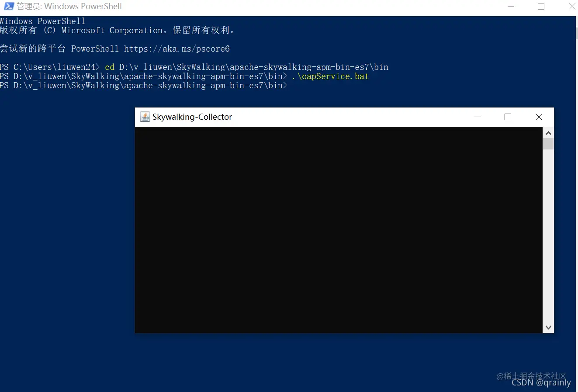The width and height of the screenshot is (578, 392).
Task: Click the Java icon of Skywalking-Collector window
Action: point(145,117)
